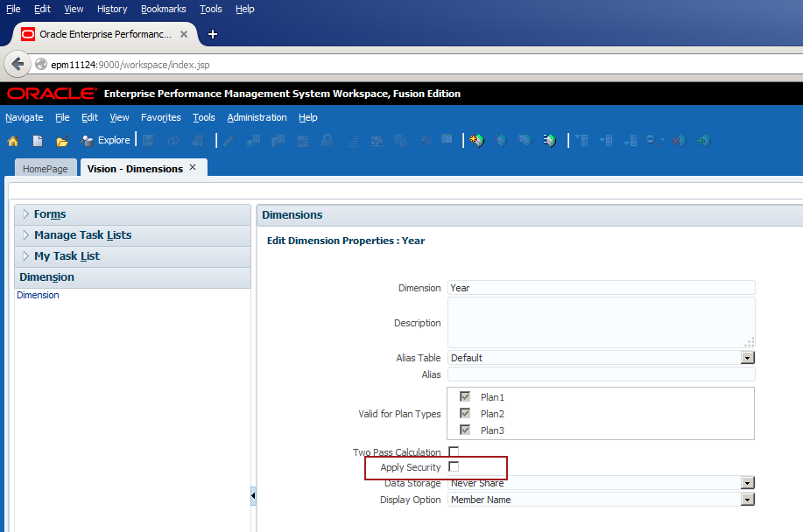Click the 'Edit Dimension Properties : Year' heading
This screenshot has height=532, width=803.
(x=346, y=241)
